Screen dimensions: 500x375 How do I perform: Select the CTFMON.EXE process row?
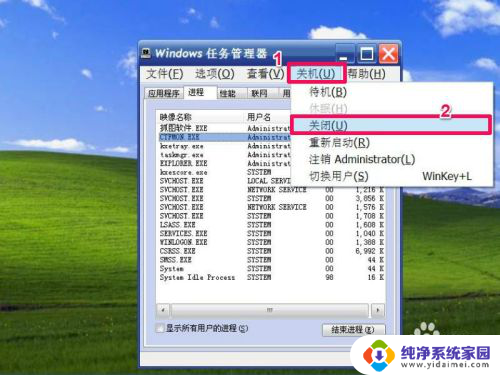click(224, 137)
